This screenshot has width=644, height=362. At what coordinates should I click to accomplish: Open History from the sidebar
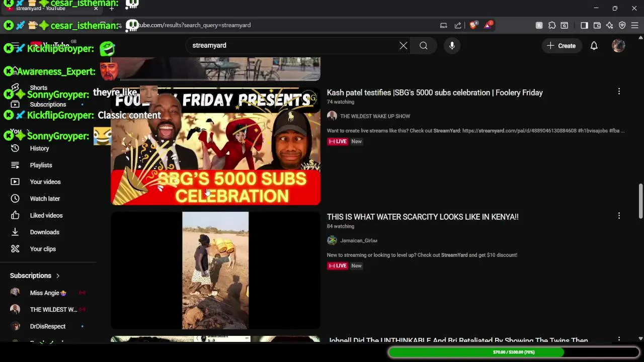tap(39, 148)
